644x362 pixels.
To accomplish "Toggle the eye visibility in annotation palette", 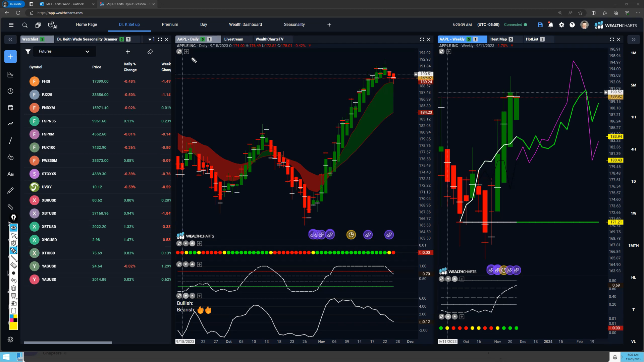I will 13,228.
